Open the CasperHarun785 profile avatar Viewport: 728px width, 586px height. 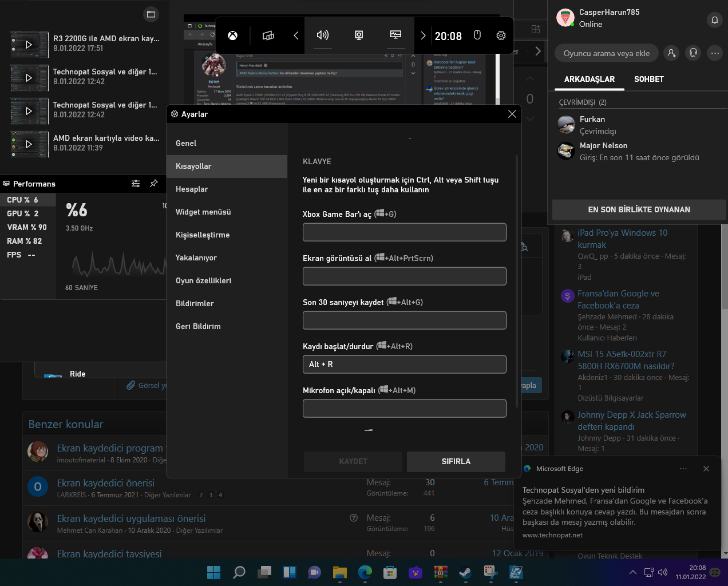[565, 18]
